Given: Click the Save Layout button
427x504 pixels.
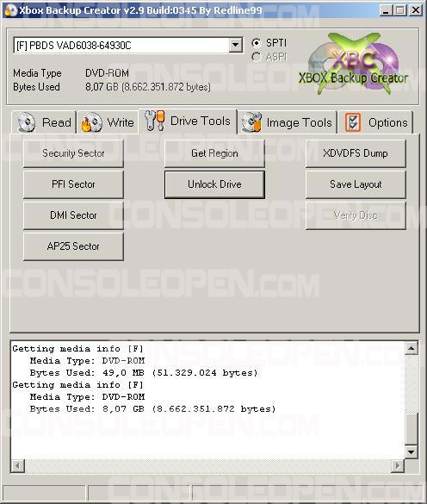Looking at the screenshot, I should (x=356, y=184).
